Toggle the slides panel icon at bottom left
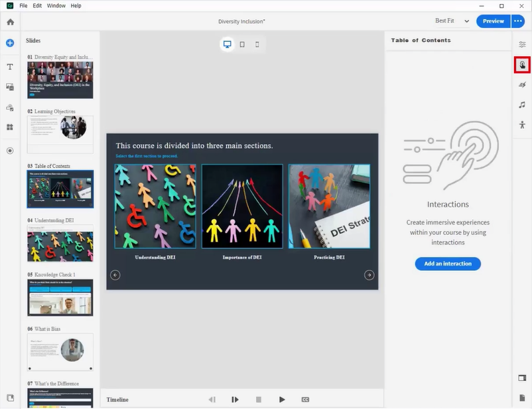 tap(10, 398)
